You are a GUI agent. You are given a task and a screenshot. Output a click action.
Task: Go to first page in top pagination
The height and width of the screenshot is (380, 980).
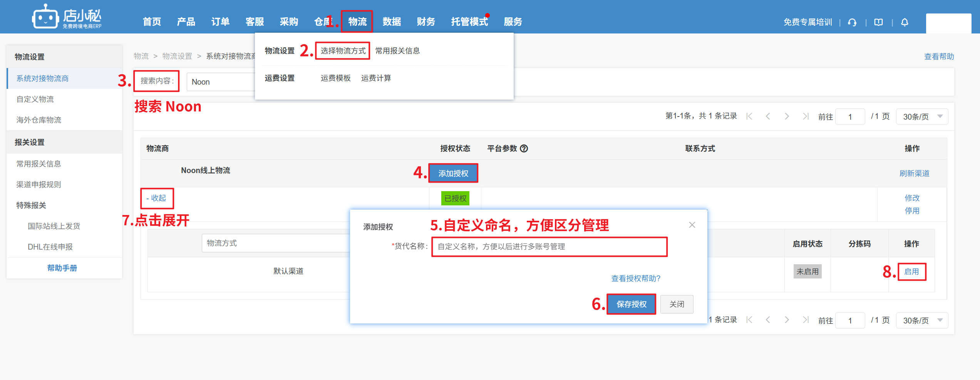[749, 116]
